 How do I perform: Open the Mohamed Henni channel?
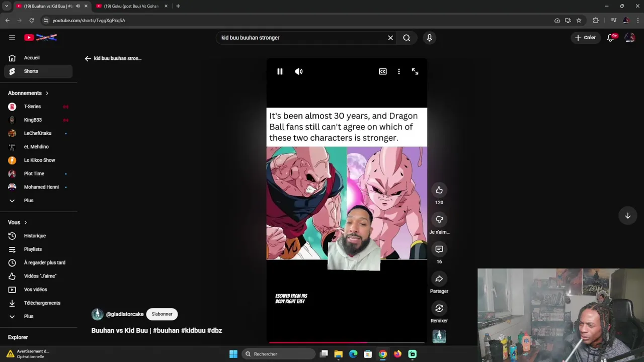pyautogui.click(x=38, y=187)
